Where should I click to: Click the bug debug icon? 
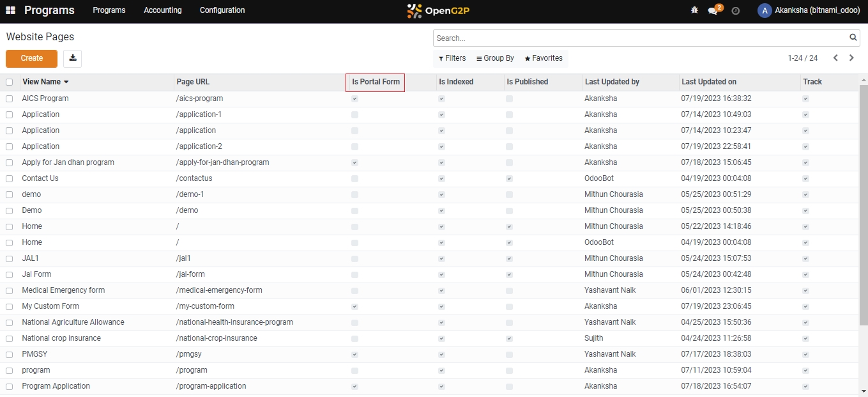pos(695,10)
